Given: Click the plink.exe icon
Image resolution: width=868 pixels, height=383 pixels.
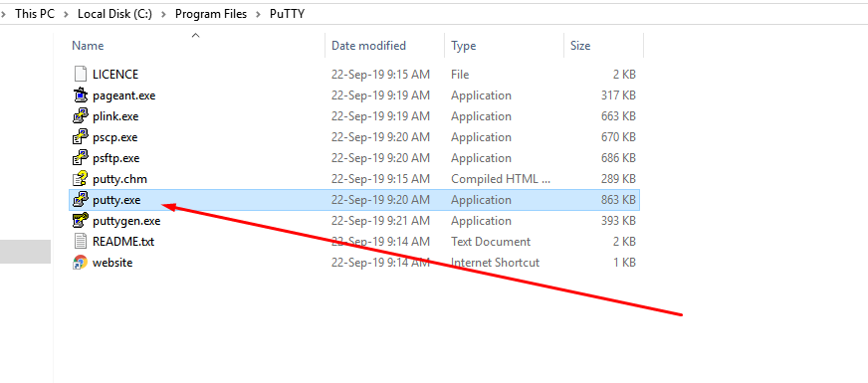Looking at the screenshot, I should [81, 116].
